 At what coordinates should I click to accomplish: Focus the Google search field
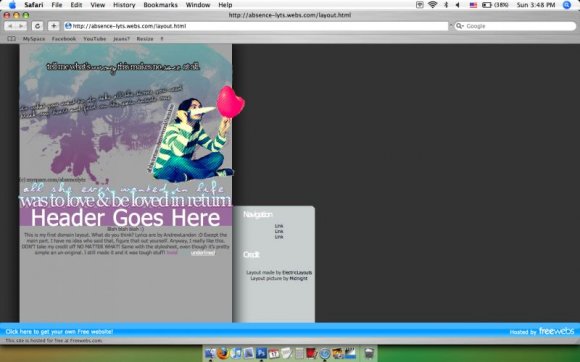pos(515,26)
